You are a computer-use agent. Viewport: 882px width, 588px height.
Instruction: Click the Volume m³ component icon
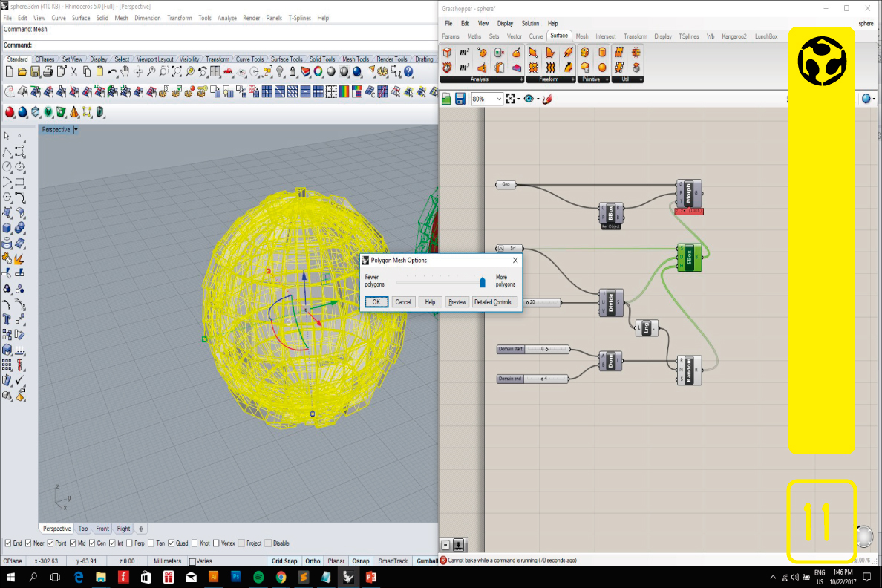[x=464, y=68]
